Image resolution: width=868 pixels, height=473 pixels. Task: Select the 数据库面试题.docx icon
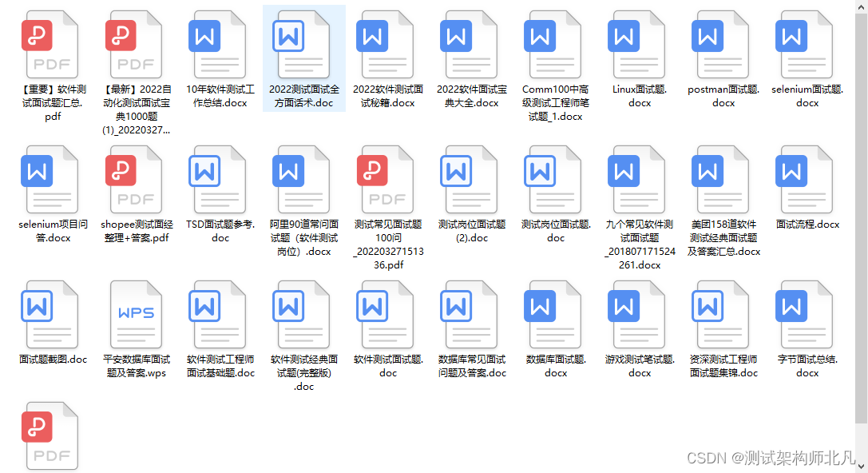click(x=553, y=315)
